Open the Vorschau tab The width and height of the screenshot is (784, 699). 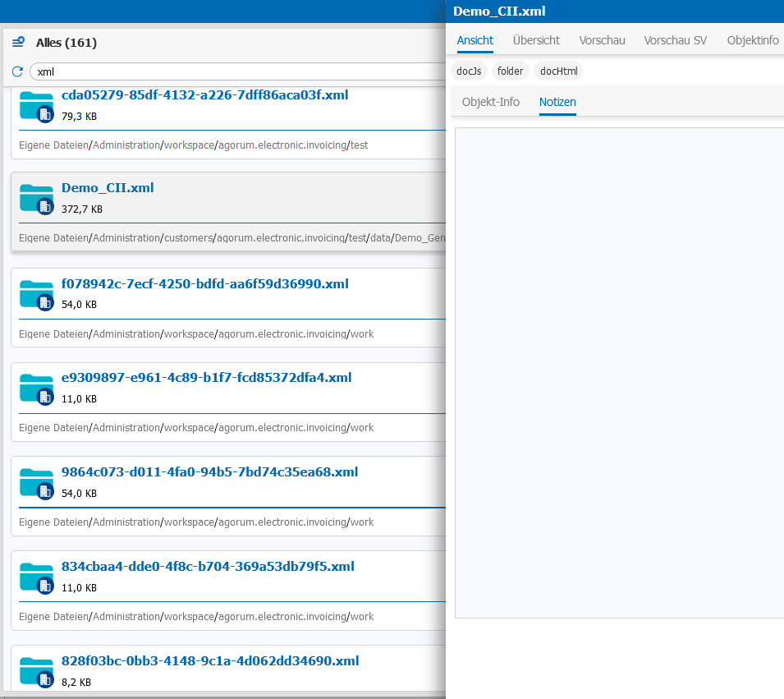[x=602, y=40]
